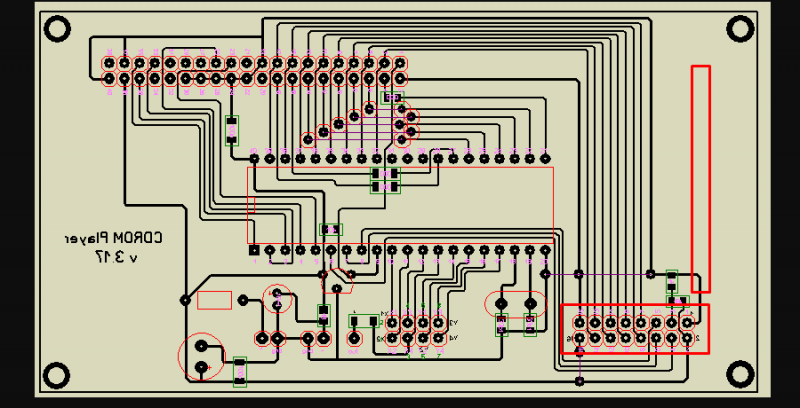The height and width of the screenshot is (408, 800).
Task: Select pad 16 of the red-boxed connector
Action: [580, 340]
